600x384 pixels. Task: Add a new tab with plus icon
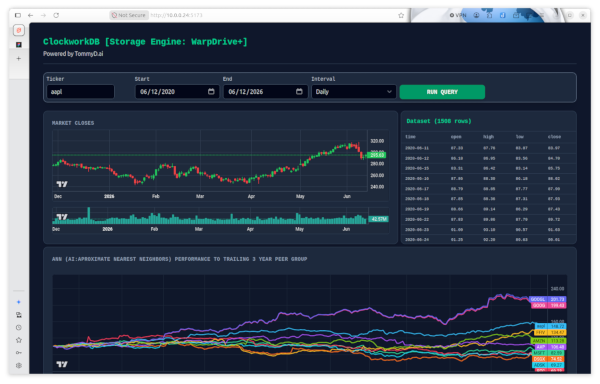coord(19,59)
